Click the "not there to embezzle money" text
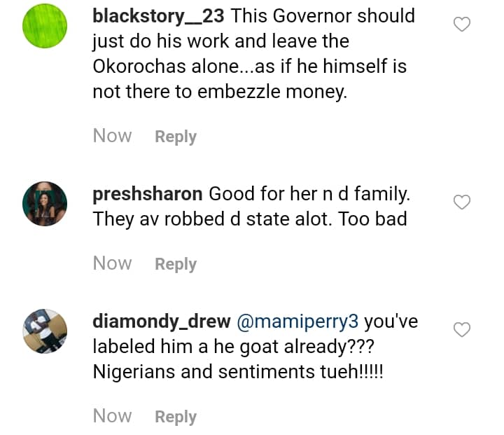The image size is (504, 435). coord(219,92)
